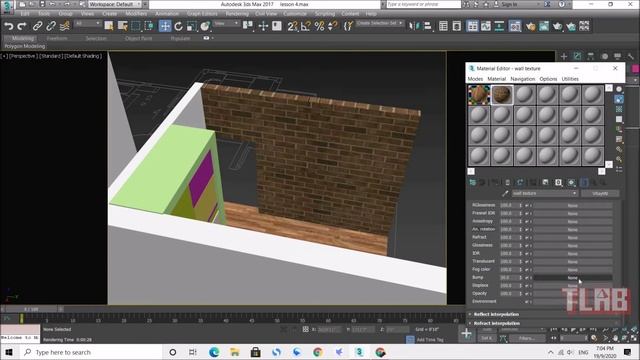Click Select and Manipulate icon
The width and height of the screenshot is (640, 360).
point(263,26)
